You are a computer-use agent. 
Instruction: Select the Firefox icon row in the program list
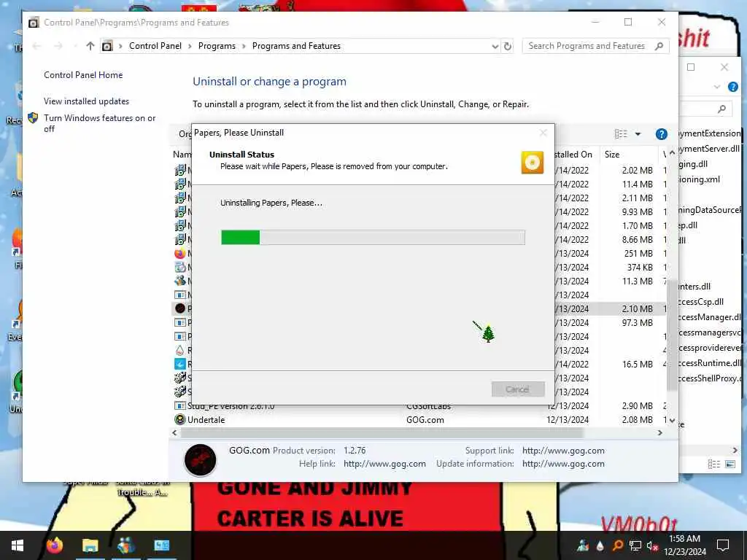coord(179,253)
